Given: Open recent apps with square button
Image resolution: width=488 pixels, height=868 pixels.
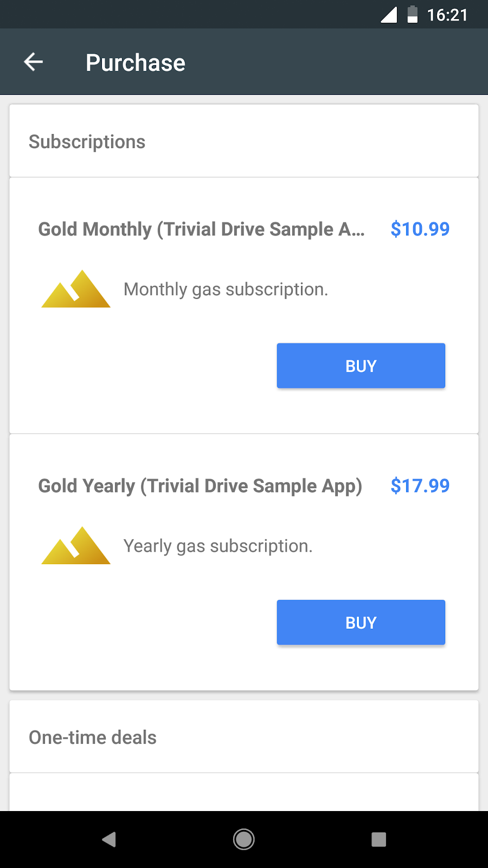Looking at the screenshot, I should click(378, 839).
